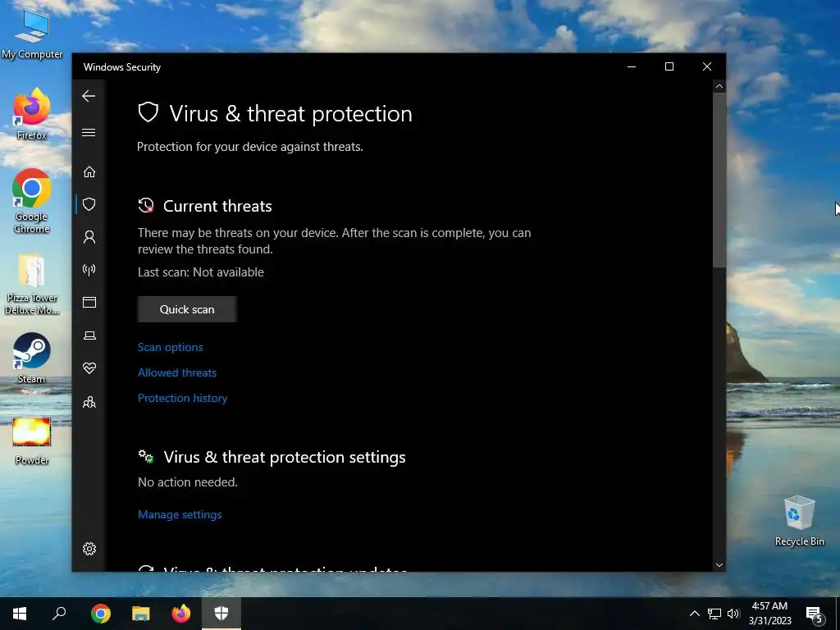Select Virus & threat protection shield icon in sidebar

pyautogui.click(x=89, y=204)
